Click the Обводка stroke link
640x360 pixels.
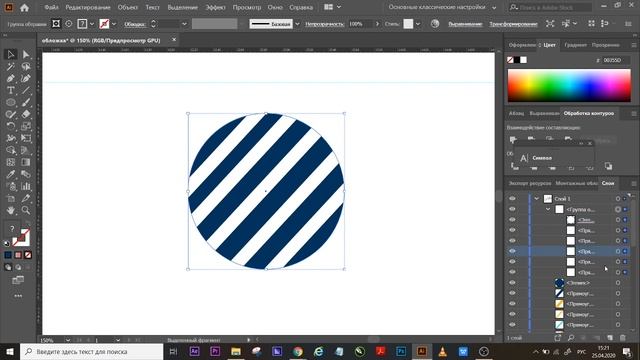point(135,24)
